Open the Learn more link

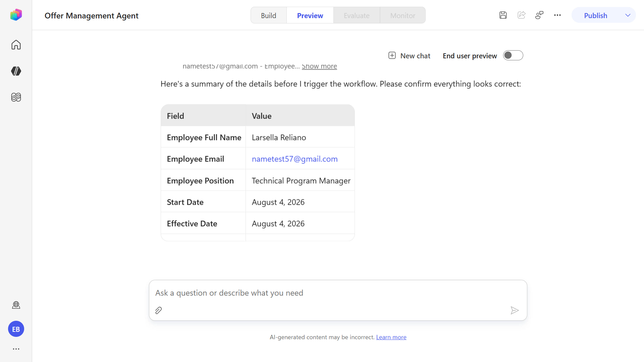coord(391,337)
